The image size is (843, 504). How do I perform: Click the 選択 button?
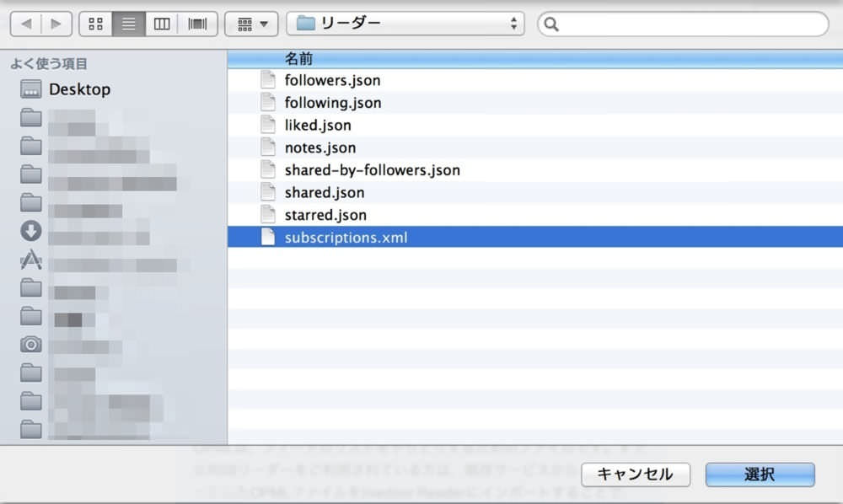point(760,475)
